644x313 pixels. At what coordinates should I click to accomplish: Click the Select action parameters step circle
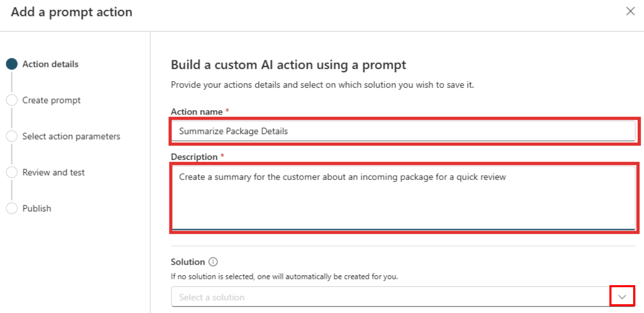pos(12,136)
